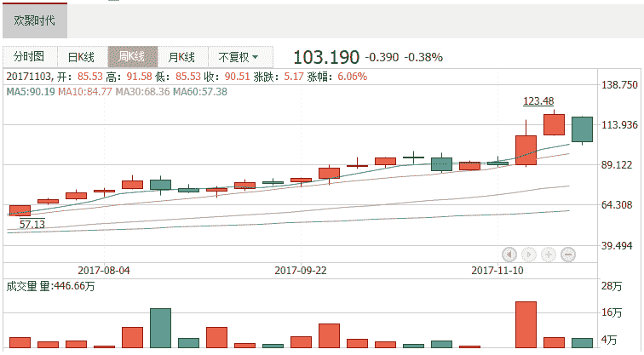Click the 高: 91.58 high readout
The width and height of the screenshot is (644, 355).
click(129, 77)
